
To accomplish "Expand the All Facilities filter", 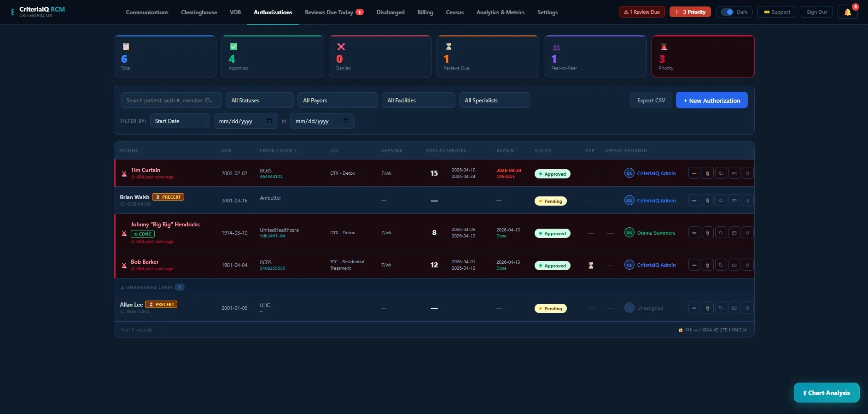I will tap(419, 100).
